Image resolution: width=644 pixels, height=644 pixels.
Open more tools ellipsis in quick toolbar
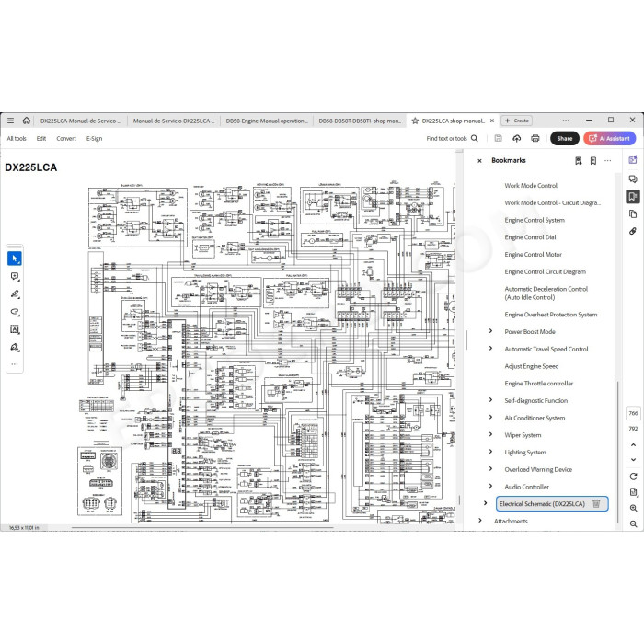click(15, 364)
